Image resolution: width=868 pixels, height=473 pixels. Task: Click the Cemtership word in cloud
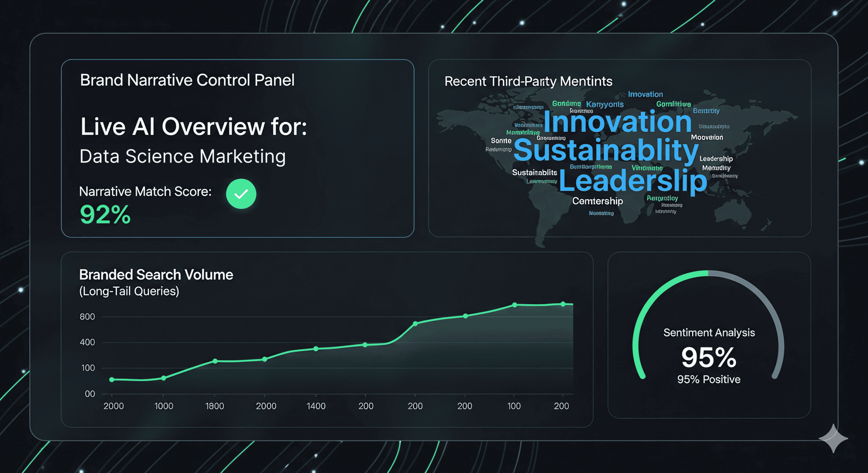[x=597, y=201]
